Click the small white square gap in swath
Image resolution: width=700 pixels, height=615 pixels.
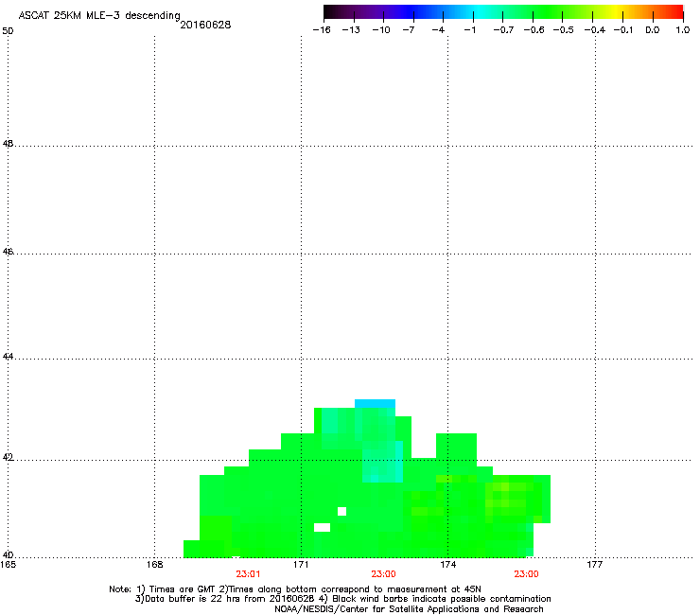(342, 511)
